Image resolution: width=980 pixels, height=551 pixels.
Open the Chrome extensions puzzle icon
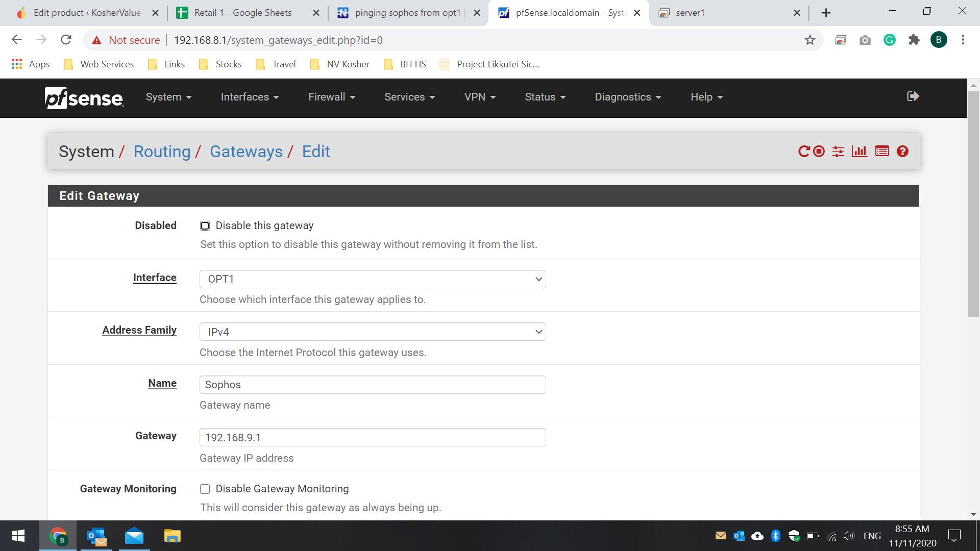coord(914,40)
